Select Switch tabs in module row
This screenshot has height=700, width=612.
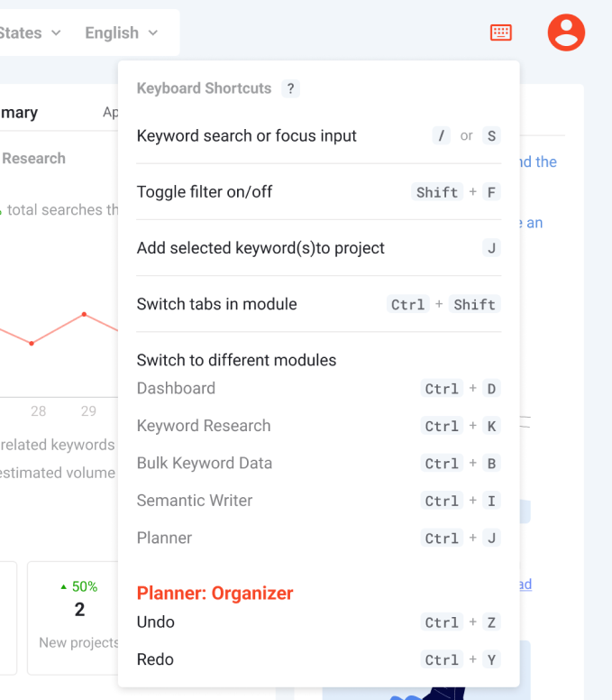[x=318, y=304]
